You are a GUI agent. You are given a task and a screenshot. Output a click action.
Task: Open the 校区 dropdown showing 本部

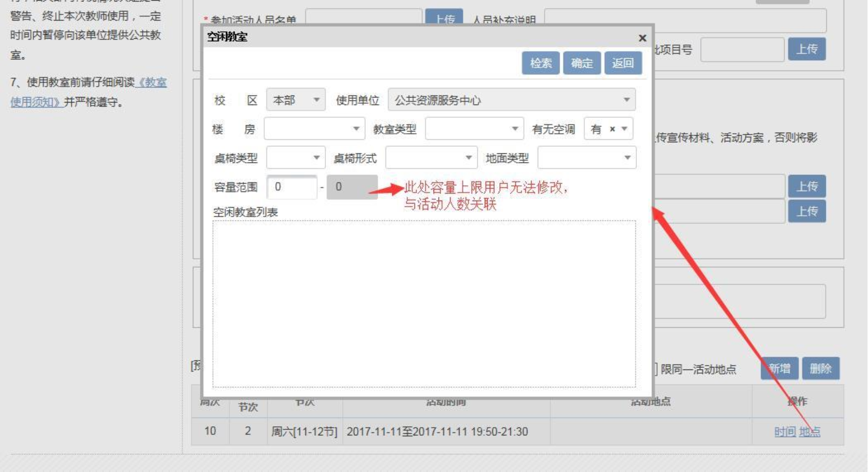[295, 100]
